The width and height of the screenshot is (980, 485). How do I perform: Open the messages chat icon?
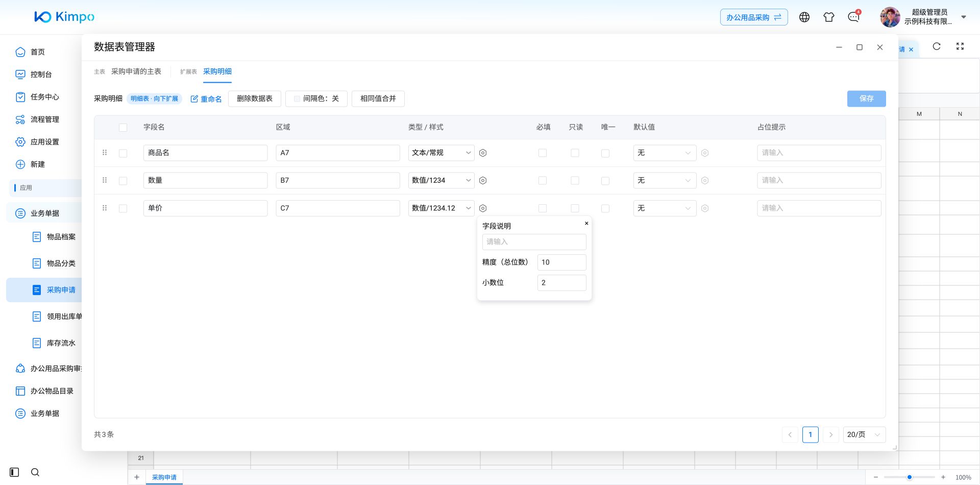853,17
